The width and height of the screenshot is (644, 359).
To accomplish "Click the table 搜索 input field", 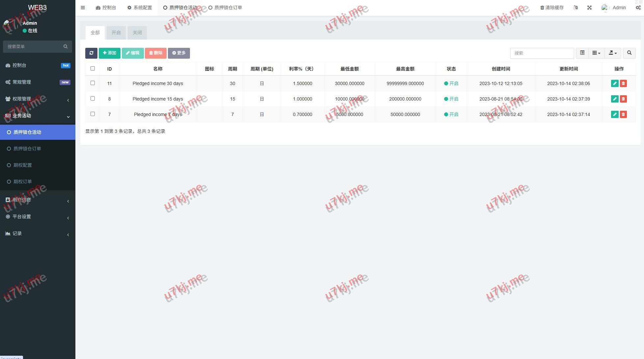I will click(x=542, y=53).
